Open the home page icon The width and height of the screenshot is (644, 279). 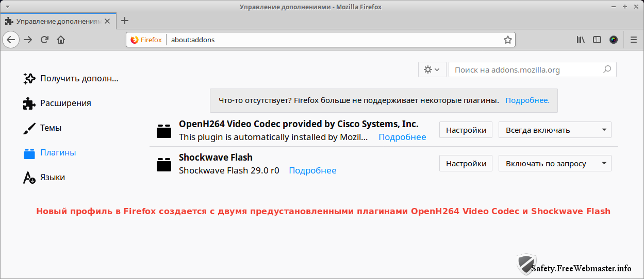61,40
